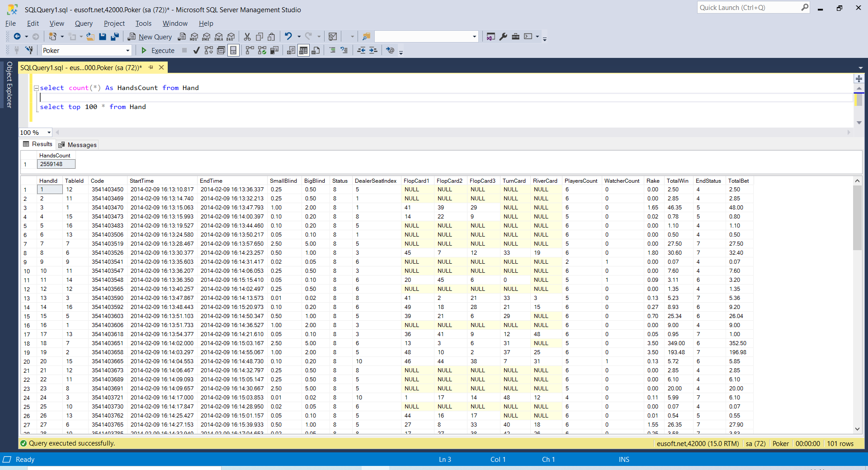This screenshot has width=868, height=470.
Task: Click the Undo arrow icon
Action: tap(288, 36)
